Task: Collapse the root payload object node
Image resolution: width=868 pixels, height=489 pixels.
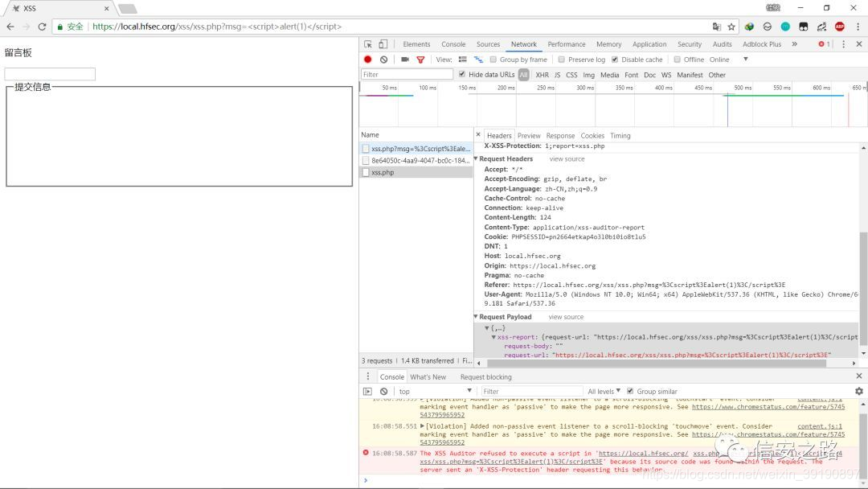Action: coord(487,328)
